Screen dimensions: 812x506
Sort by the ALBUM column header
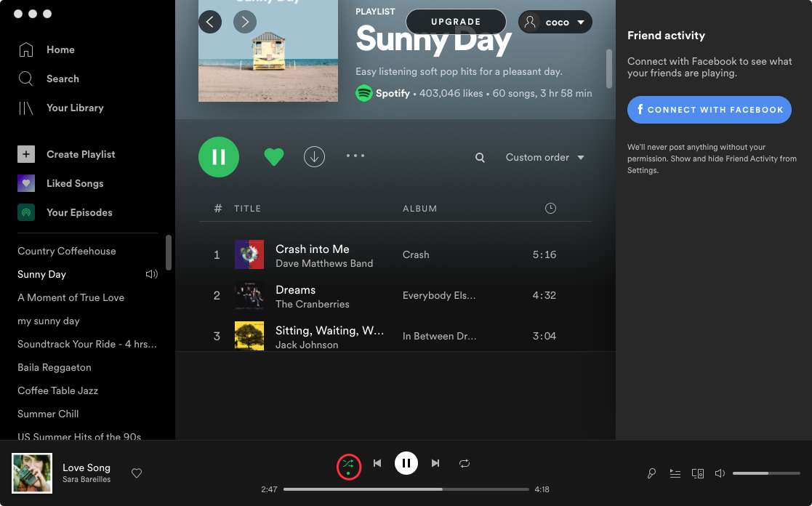[x=420, y=209]
